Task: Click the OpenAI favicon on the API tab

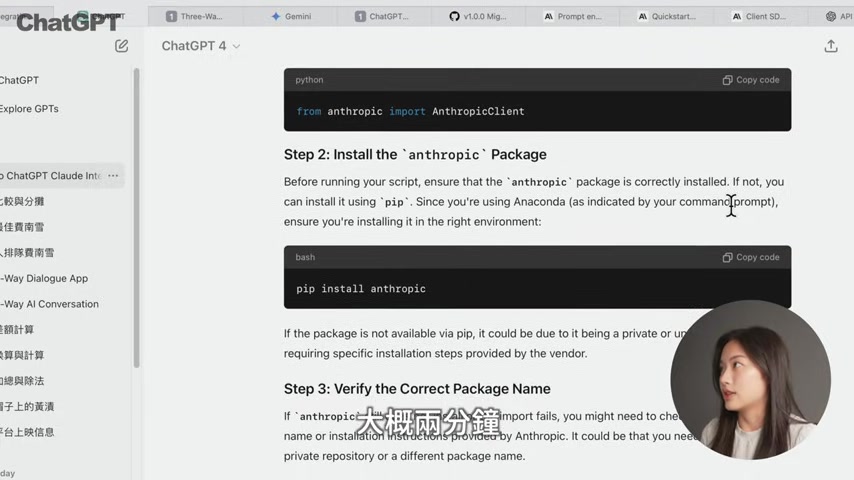Action: tap(831, 16)
